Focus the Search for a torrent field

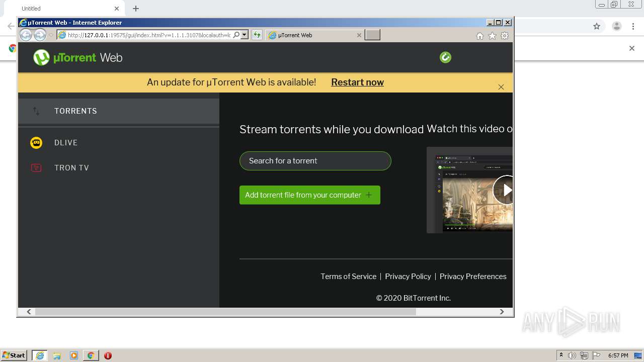[315, 161]
